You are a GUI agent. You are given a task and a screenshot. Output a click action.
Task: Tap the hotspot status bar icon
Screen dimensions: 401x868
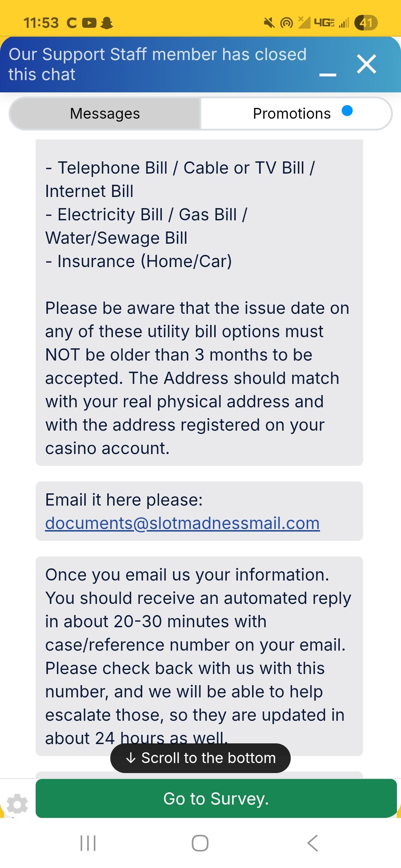(x=286, y=23)
